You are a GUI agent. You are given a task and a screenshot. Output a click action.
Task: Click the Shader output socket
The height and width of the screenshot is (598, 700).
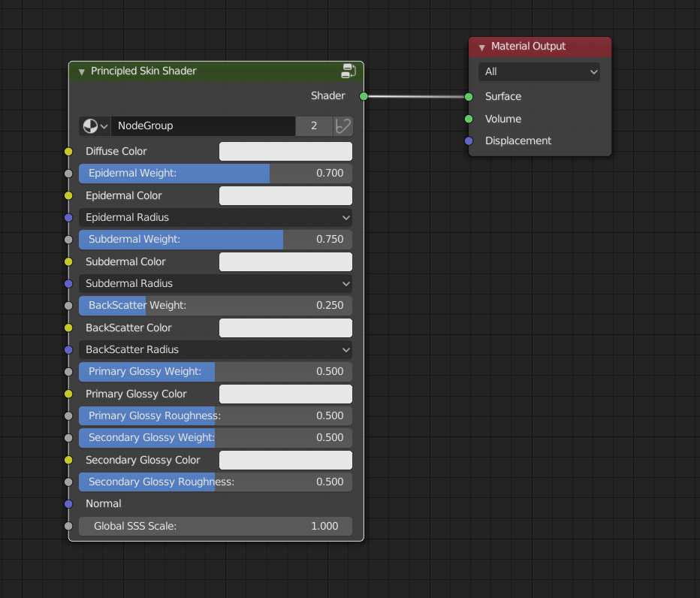pos(364,96)
